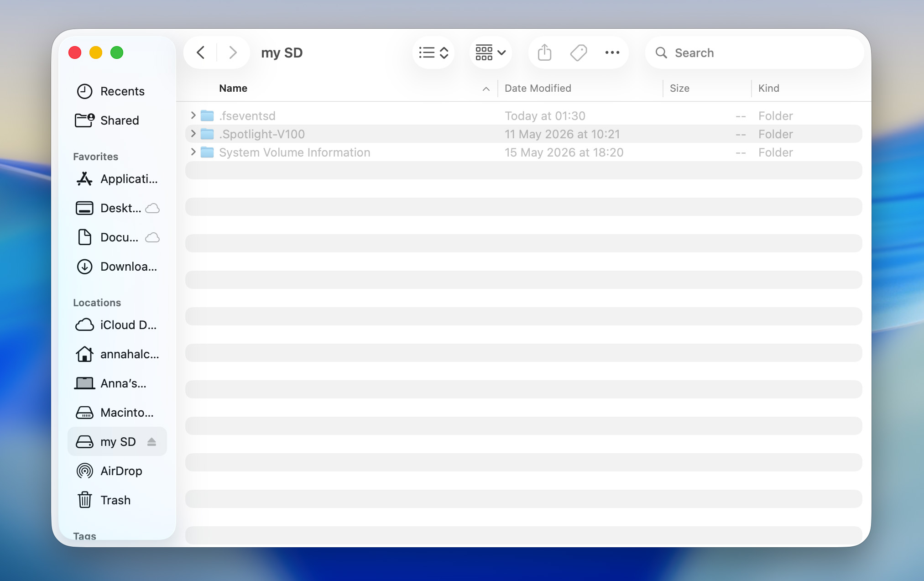Open AirDrop in the sidebar

pyautogui.click(x=117, y=471)
